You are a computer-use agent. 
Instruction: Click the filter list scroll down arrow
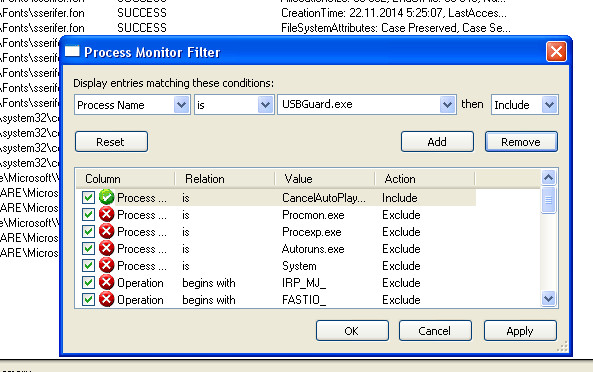click(x=548, y=299)
